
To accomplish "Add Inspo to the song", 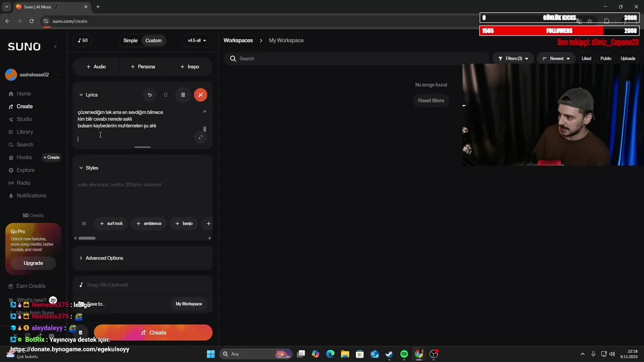I will coord(190,66).
